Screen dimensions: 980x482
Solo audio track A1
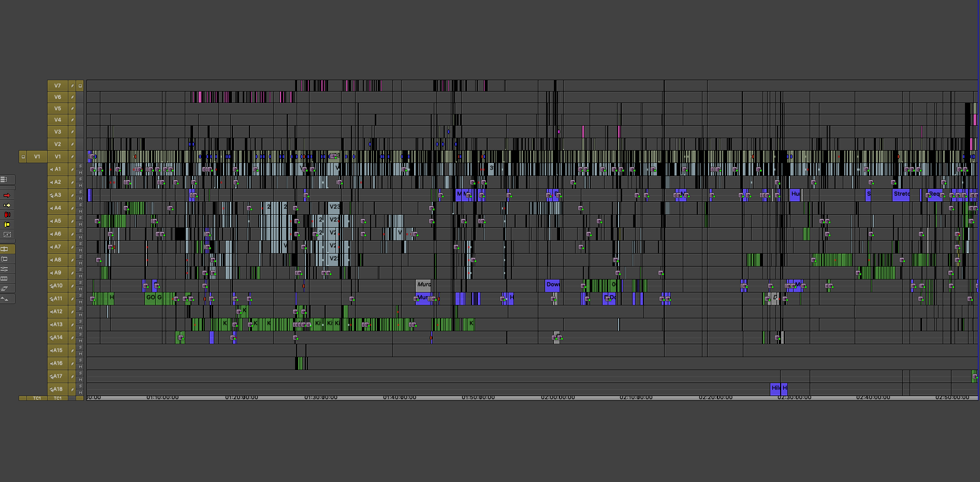pyautogui.click(x=80, y=166)
